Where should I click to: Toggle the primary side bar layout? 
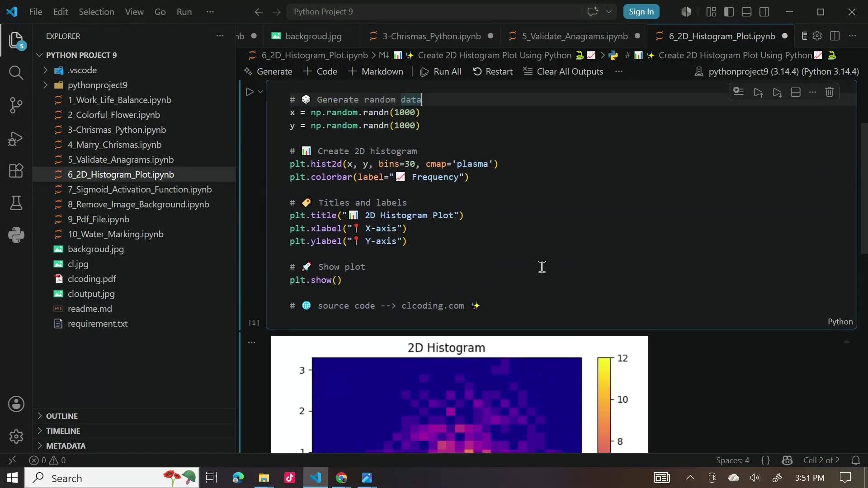pyautogui.click(x=729, y=12)
